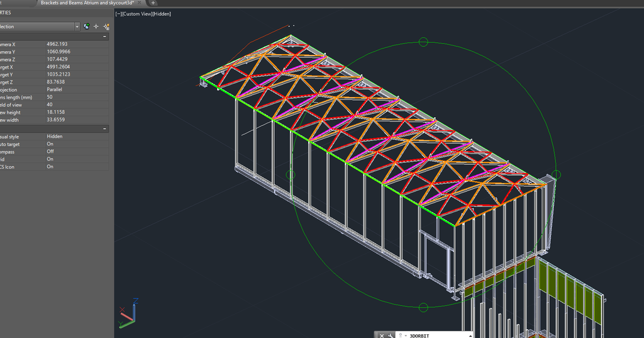Collapse the visual style properties section
644x338 pixels.
pyautogui.click(x=104, y=128)
